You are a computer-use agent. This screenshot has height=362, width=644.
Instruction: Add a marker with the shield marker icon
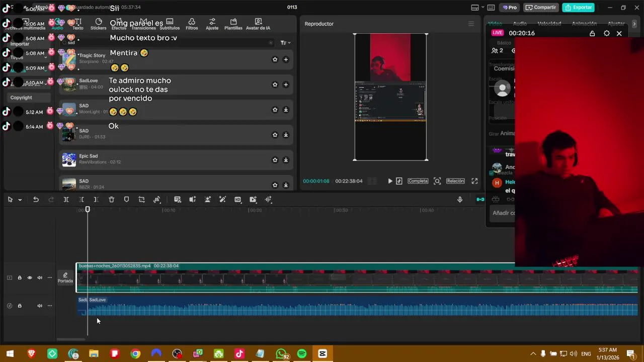(x=126, y=200)
